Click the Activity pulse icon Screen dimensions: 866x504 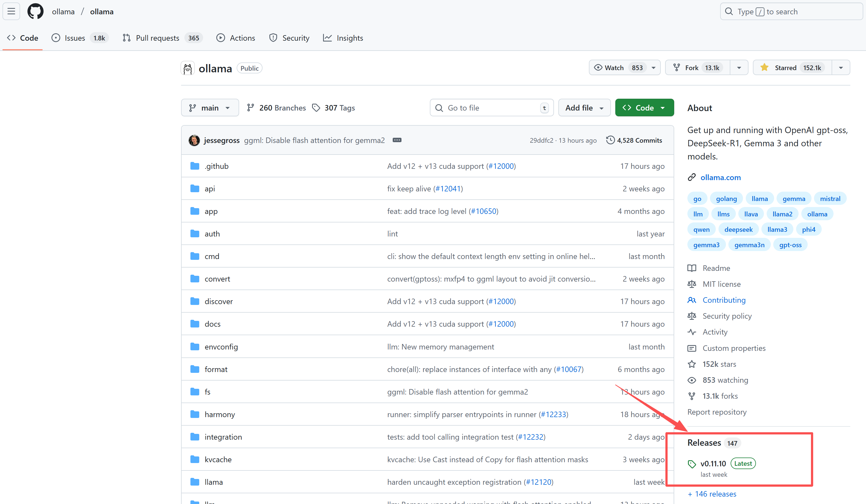click(692, 332)
